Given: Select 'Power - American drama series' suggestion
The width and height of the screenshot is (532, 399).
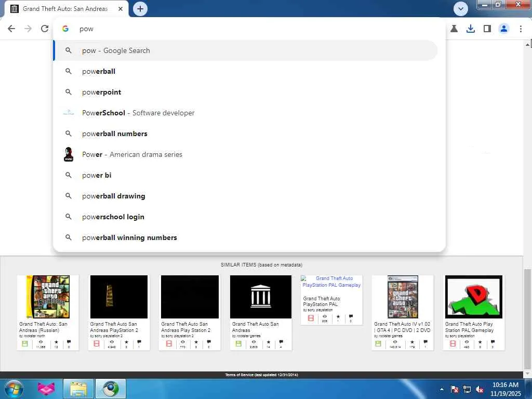Looking at the screenshot, I should [246, 154].
